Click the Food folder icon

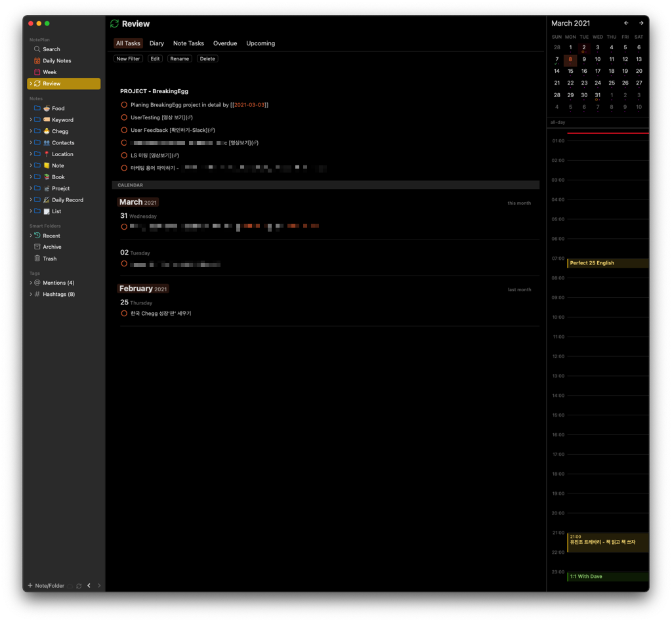click(37, 108)
